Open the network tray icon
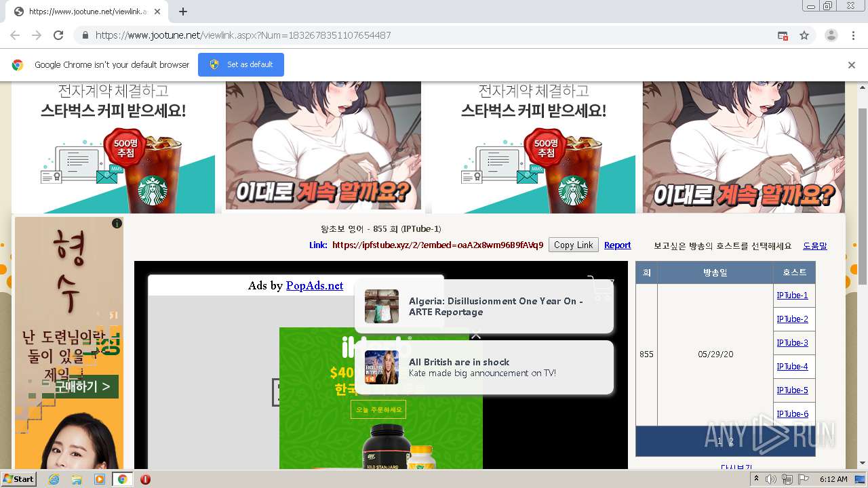868x488 pixels. (x=787, y=479)
